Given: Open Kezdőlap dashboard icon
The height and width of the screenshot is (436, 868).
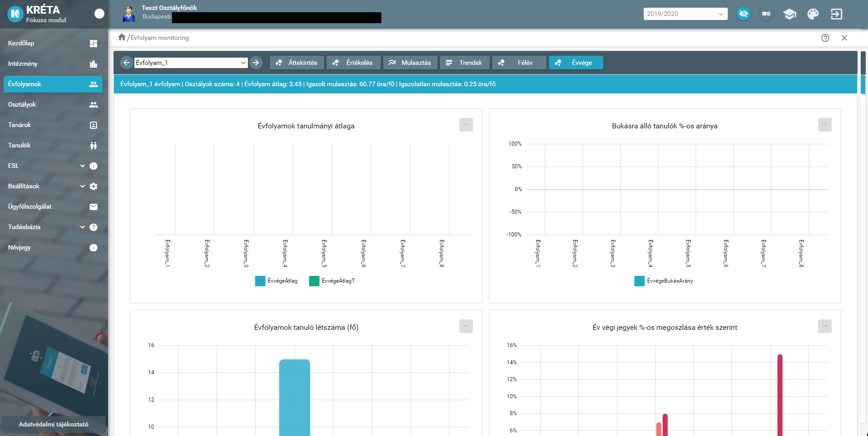Looking at the screenshot, I should coord(94,44).
